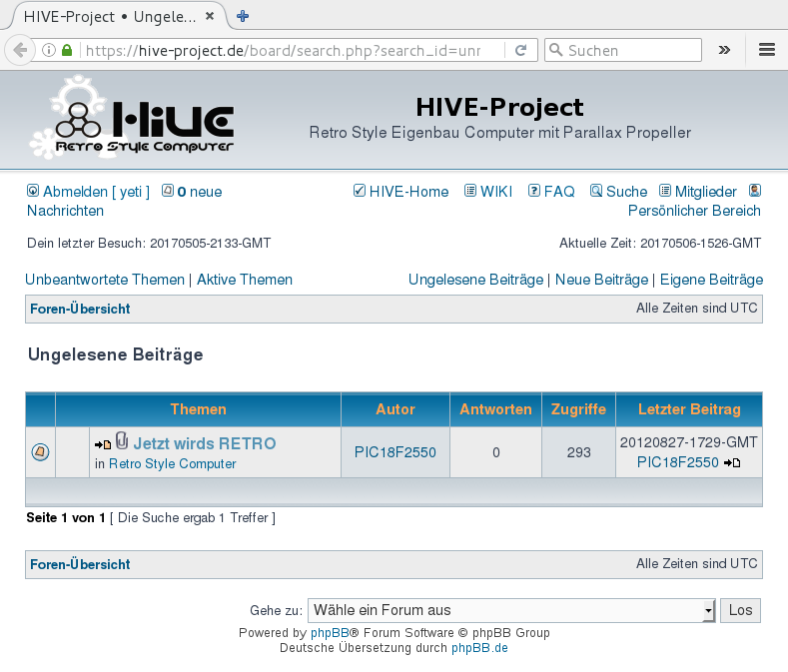Click the green padlock security icon

(67, 50)
